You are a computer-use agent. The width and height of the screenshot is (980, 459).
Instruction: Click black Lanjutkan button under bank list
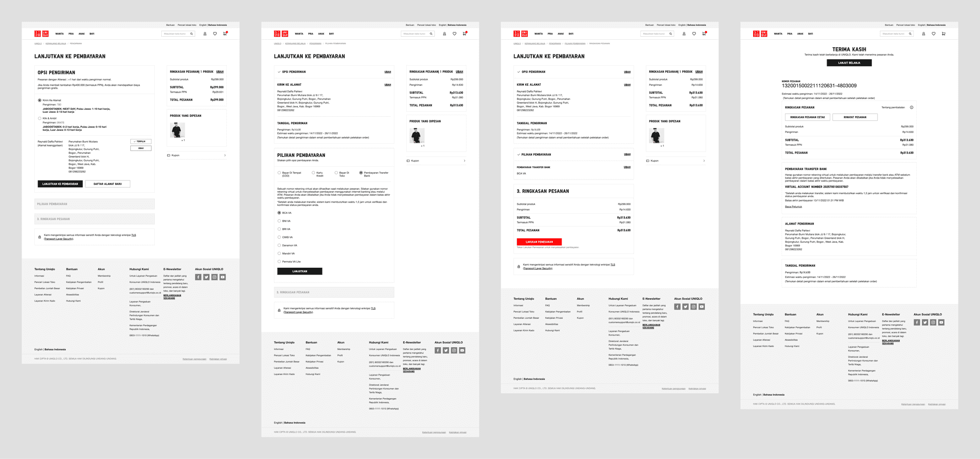coord(300,271)
